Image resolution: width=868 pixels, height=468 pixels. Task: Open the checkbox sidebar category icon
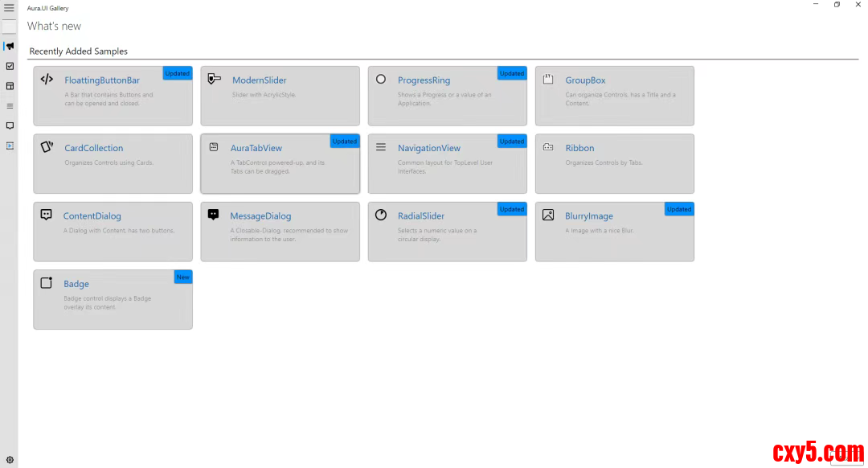coord(10,66)
